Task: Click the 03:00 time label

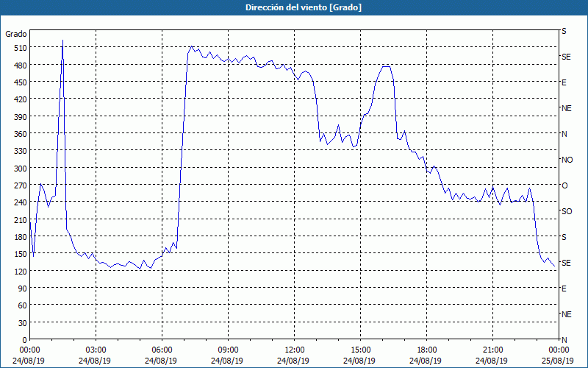Action: 96,350
